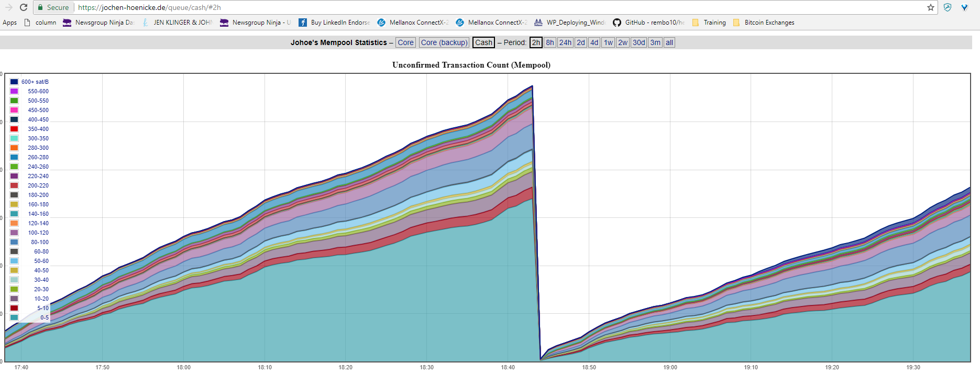This screenshot has height=374, width=980.
Task: Open the 'Newsgroup Ninja Da' bookmark
Action: pos(98,23)
